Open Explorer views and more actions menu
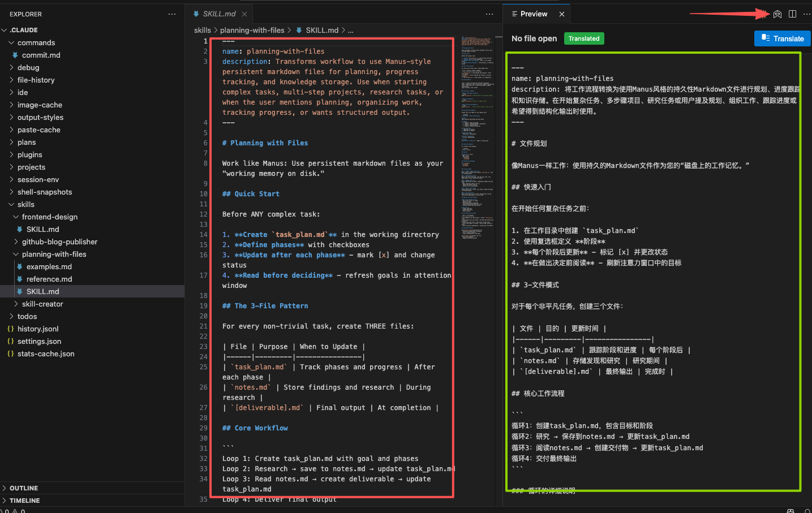Screen dimensions: 812x513 point(172,14)
